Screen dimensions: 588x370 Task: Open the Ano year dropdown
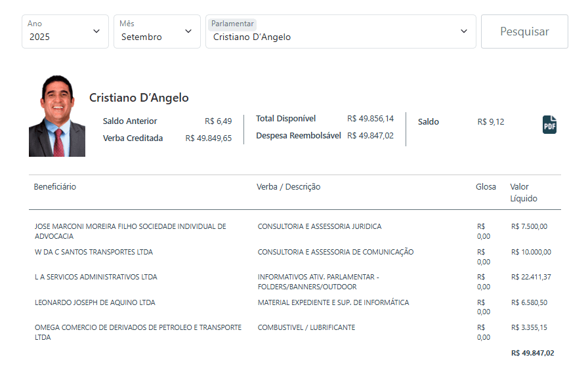65,31
